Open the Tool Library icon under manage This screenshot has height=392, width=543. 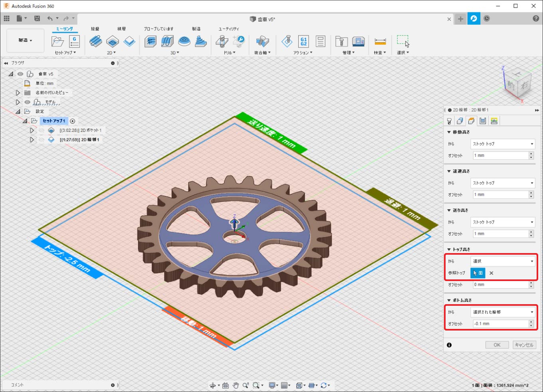pos(341,42)
